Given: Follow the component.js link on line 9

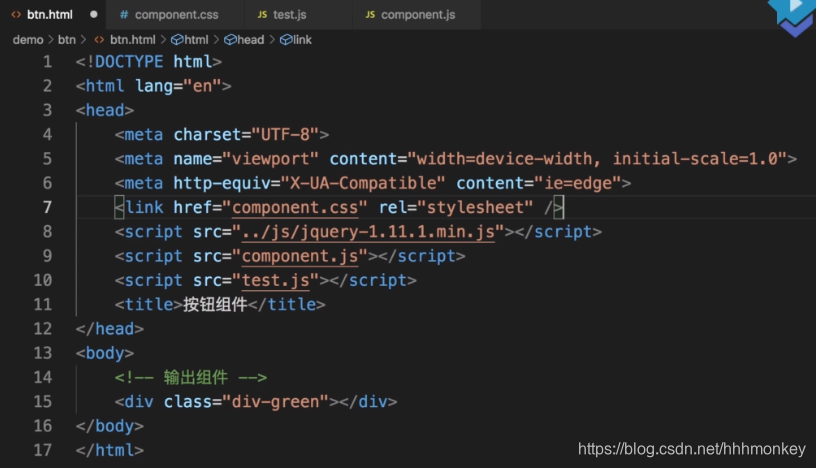Looking at the screenshot, I should point(300,256).
